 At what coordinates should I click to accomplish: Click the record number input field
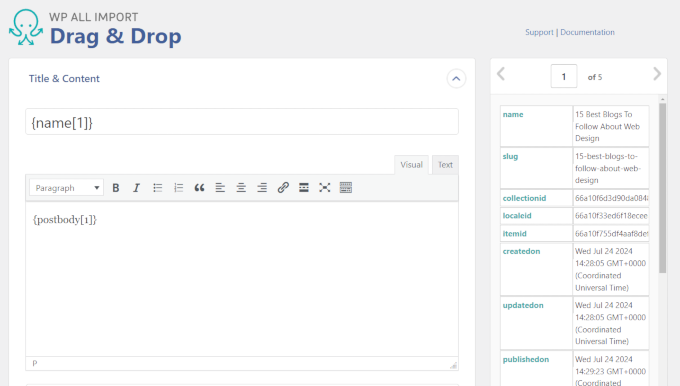tap(564, 76)
